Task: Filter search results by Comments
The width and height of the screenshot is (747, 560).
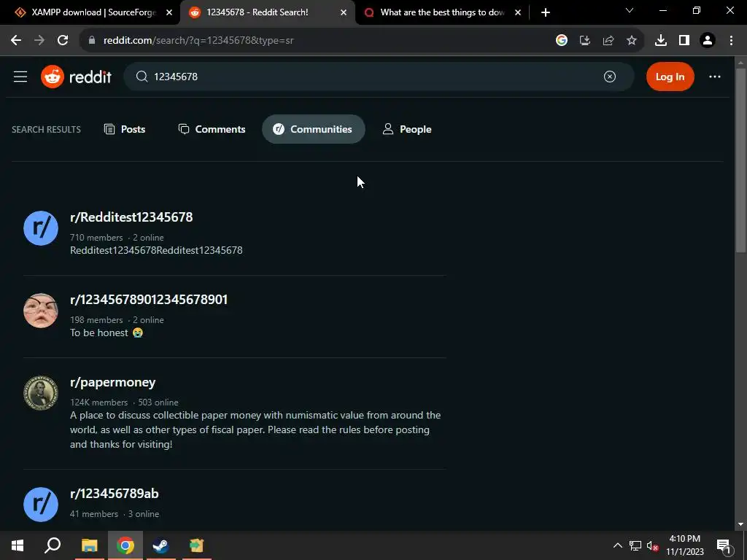Action: tap(212, 129)
